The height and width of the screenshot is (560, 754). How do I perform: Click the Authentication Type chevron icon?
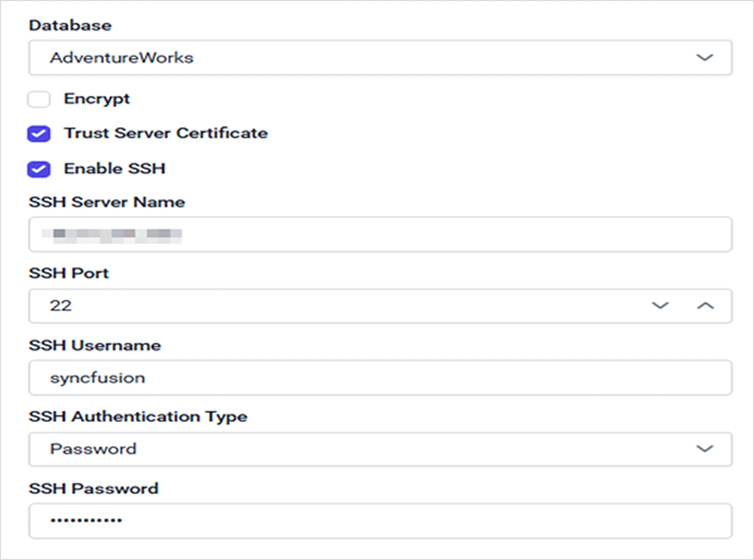tap(705, 449)
